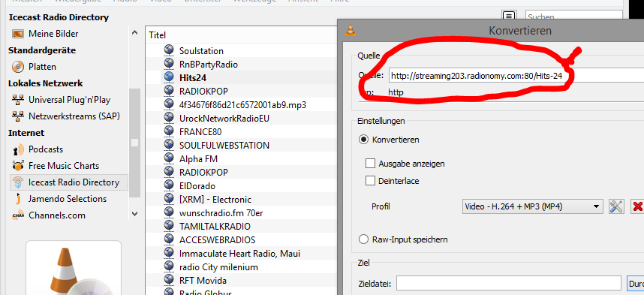Screen dimensions: 644x295
Task: Open the Profil dropdown list
Action: pyautogui.click(x=533, y=206)
